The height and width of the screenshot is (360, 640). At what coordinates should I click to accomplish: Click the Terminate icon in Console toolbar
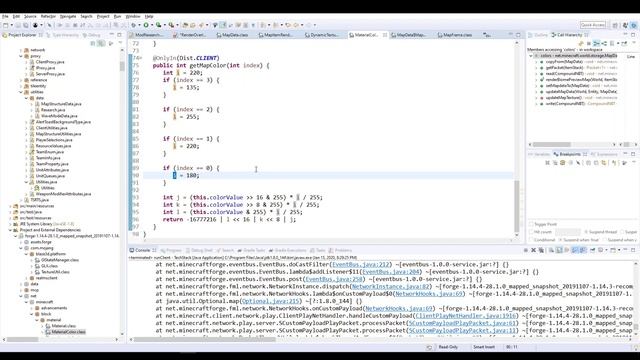pyautogui.click(x=526, y=250)
